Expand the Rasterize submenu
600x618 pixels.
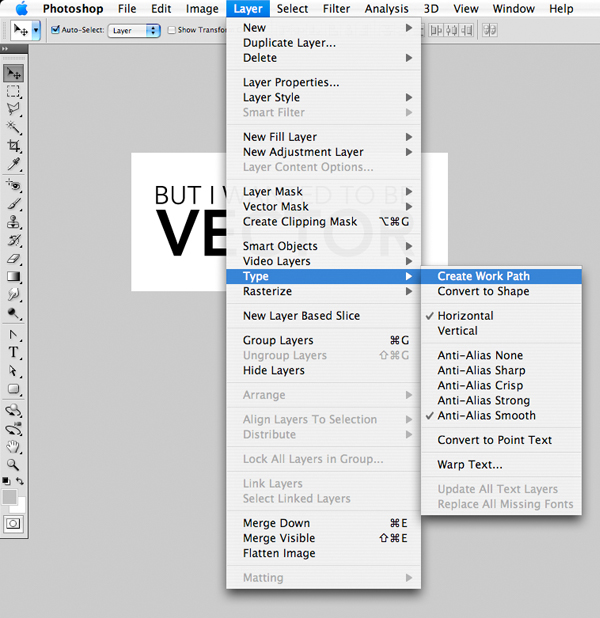pos(323,291)
